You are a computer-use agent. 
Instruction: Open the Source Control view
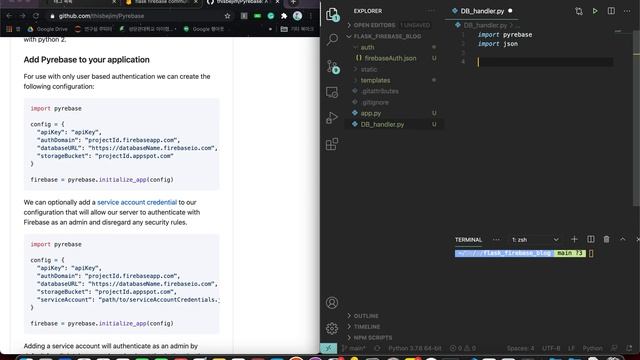[333, 67]
